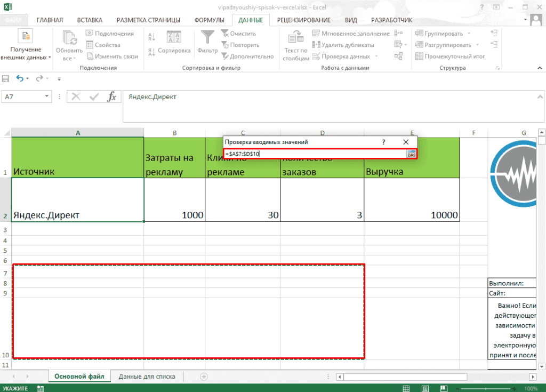Click the fx insert function icon
Viewport: 546px width, 392px height.
pos(111,97)
